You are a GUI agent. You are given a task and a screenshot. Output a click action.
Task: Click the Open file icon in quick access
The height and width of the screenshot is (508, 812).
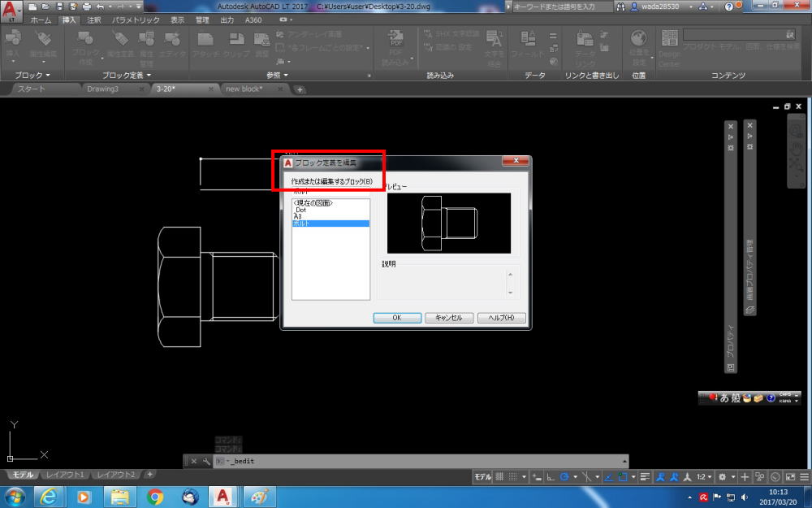pos(46,7)
